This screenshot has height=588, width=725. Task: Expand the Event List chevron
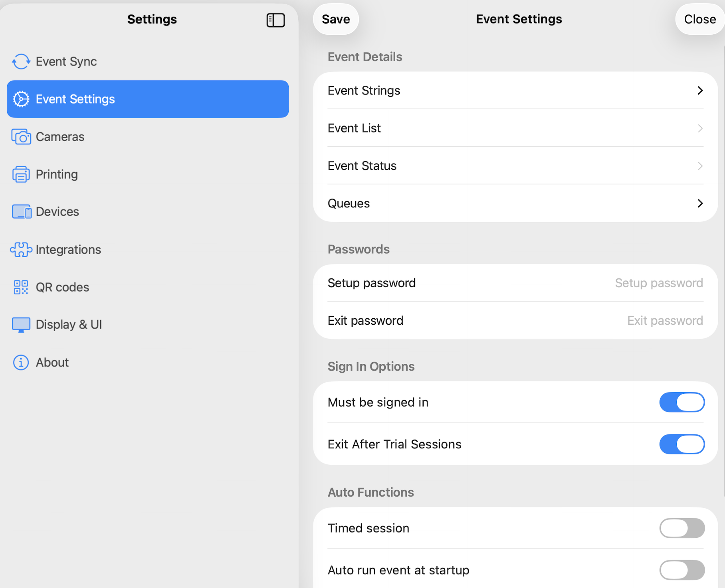pyautogui.click(x=700, y=128)
